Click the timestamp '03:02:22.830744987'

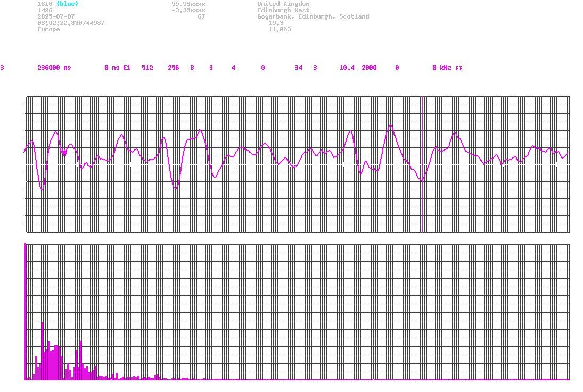(71, 23)
